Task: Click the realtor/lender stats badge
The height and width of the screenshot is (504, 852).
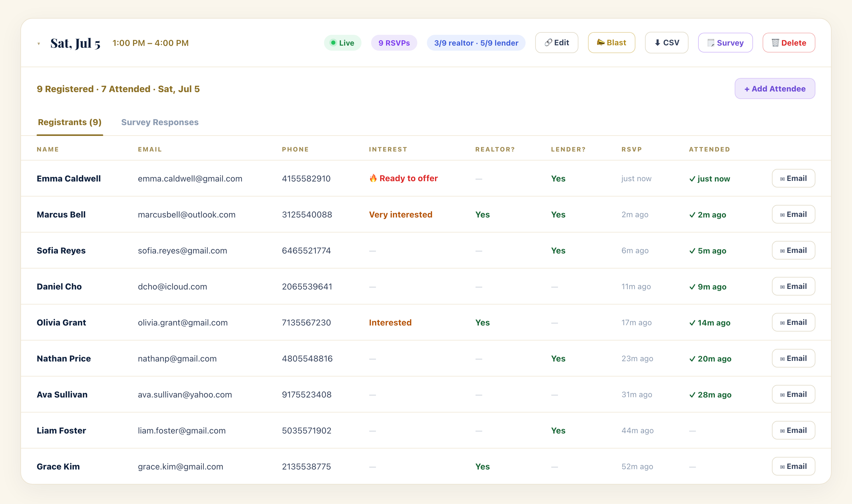Action: tap(476, 43)
